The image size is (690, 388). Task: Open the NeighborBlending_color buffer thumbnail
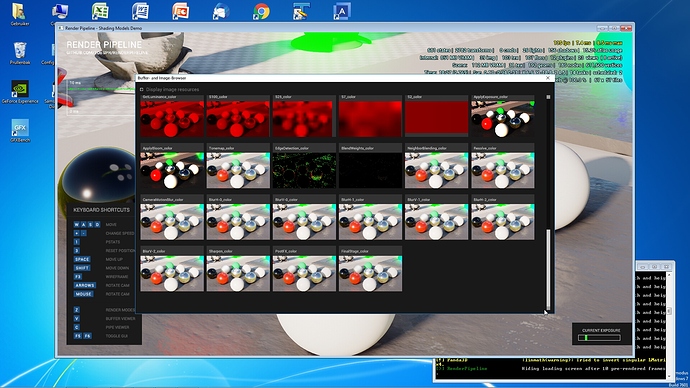click(437, 170)
